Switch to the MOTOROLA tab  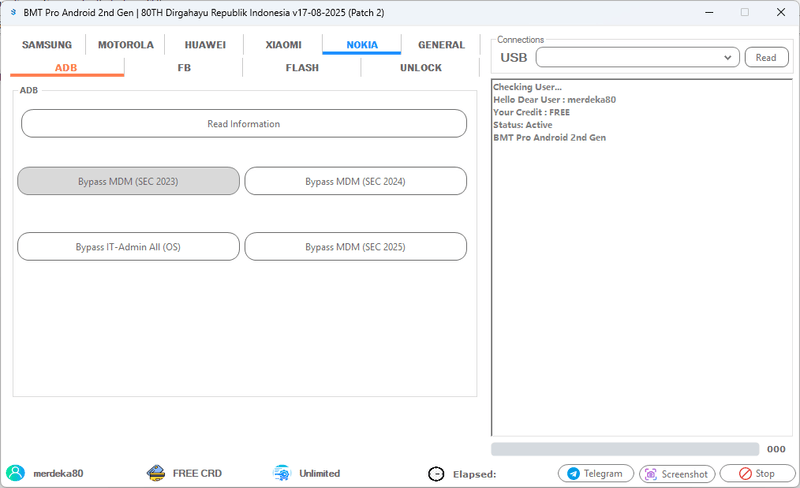[126, 45]
